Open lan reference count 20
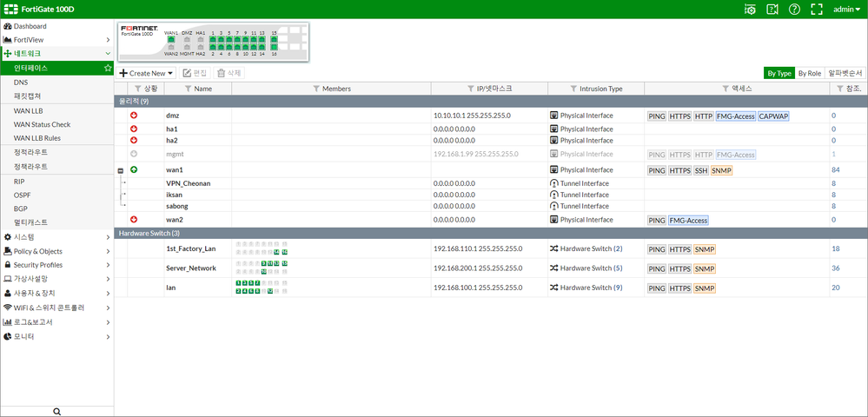This screenshot has width=868, height=417. click(835, 288)
